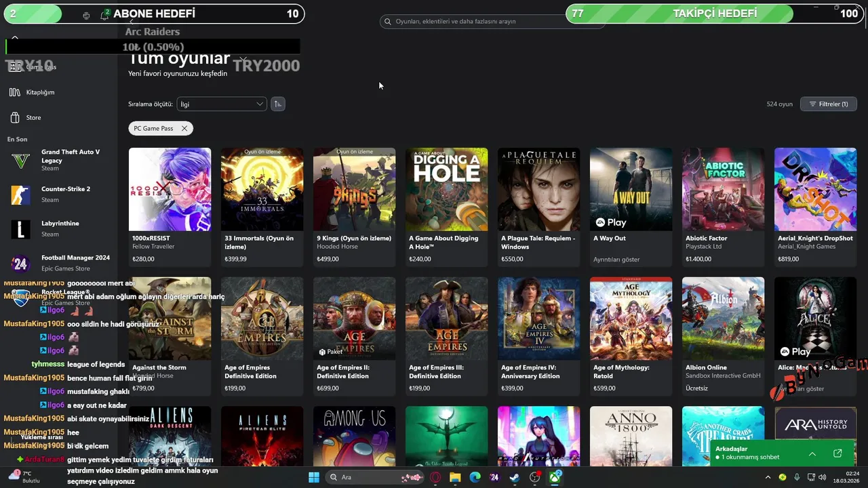Open Grand Theft Auto V Legacy sidebar icon
The width and height of the screenshot is (868, 488).
[20, 161]
